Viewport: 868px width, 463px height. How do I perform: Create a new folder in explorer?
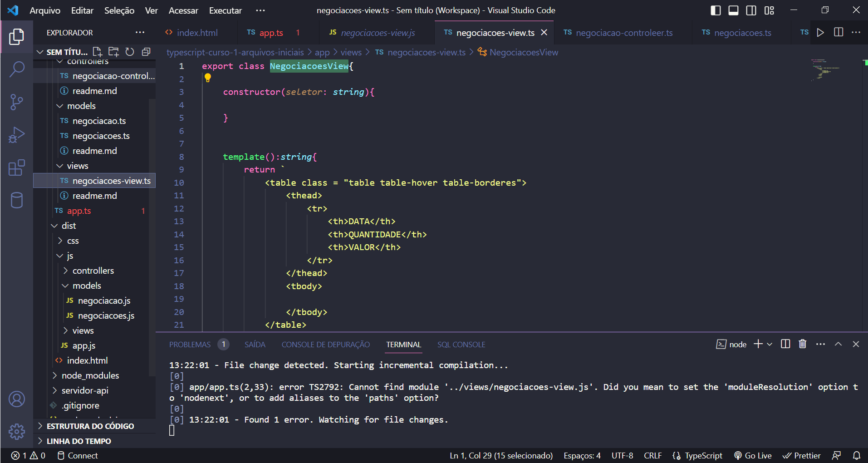coord(113,52)
